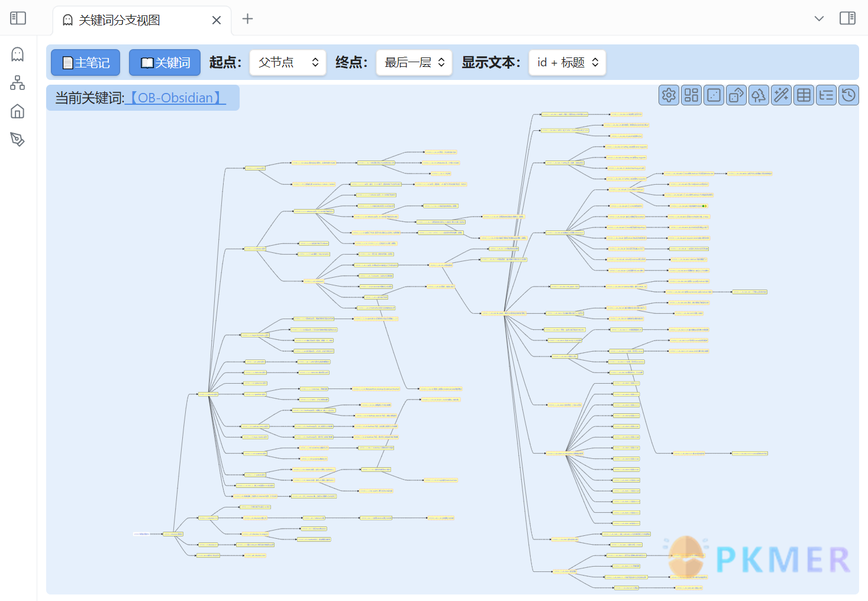868x601 pixels.
Task: Click the trees icon in graph toolbar
Action: [x=759, y=95]
